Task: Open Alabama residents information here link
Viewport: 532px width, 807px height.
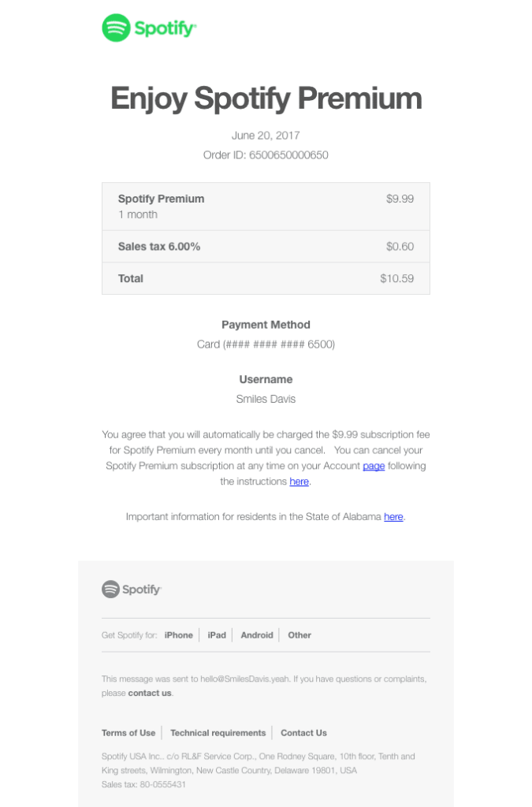Action: coord(393,517)
